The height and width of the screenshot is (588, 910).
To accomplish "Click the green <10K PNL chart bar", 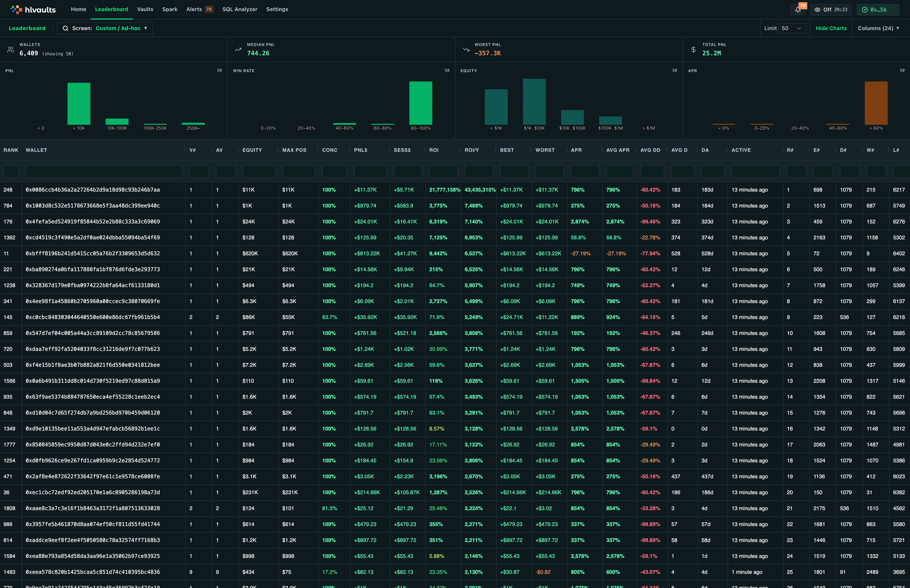I will 79,104.
